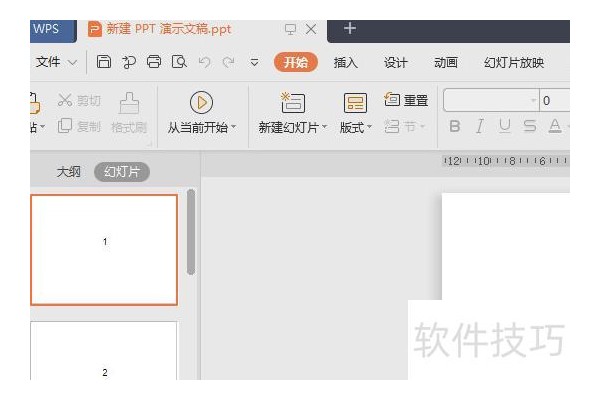Start slideshow with 从当前开始 play icon
600x400 pixels.
[x=201, y=103]
